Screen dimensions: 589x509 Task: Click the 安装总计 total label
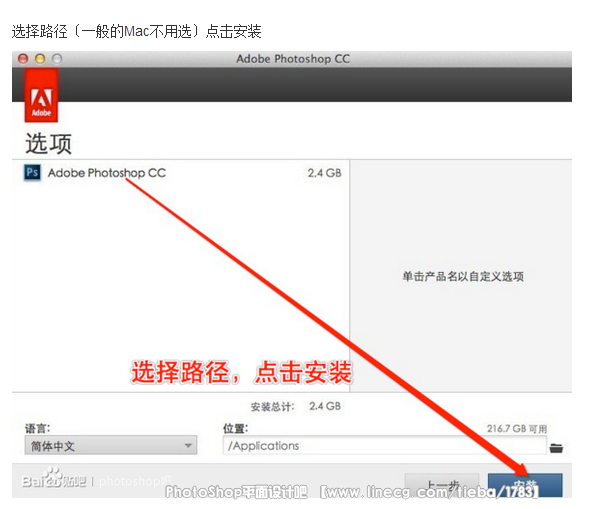point(273,406)
